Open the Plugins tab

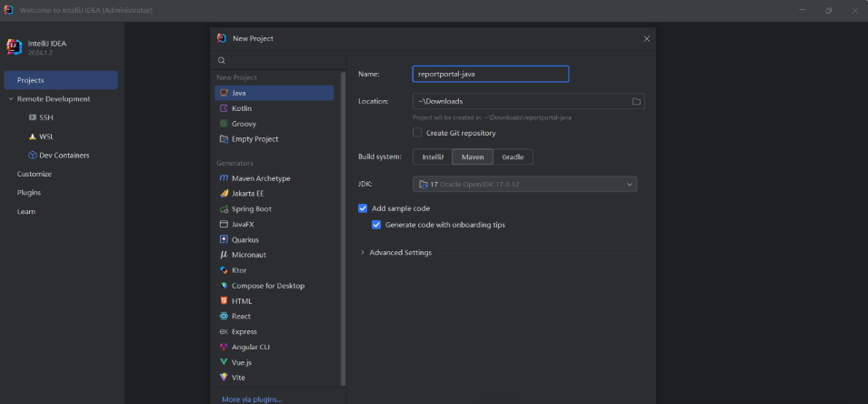coord(29,193)
